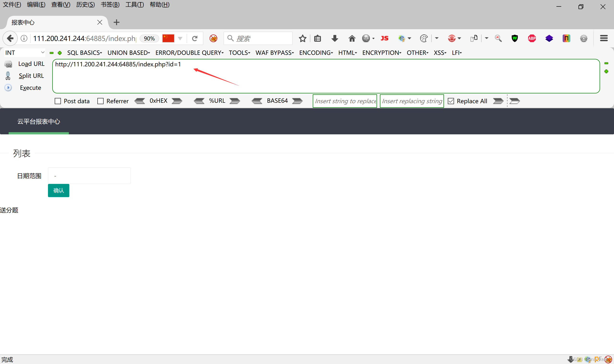Click the reload page icon

(x=195, y=39)
